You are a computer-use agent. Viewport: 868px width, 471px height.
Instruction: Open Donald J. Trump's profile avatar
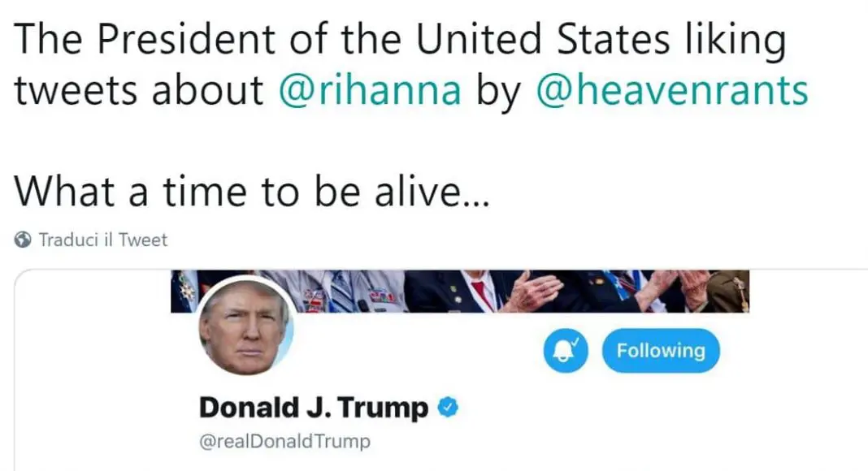click(x=246, y=327)
